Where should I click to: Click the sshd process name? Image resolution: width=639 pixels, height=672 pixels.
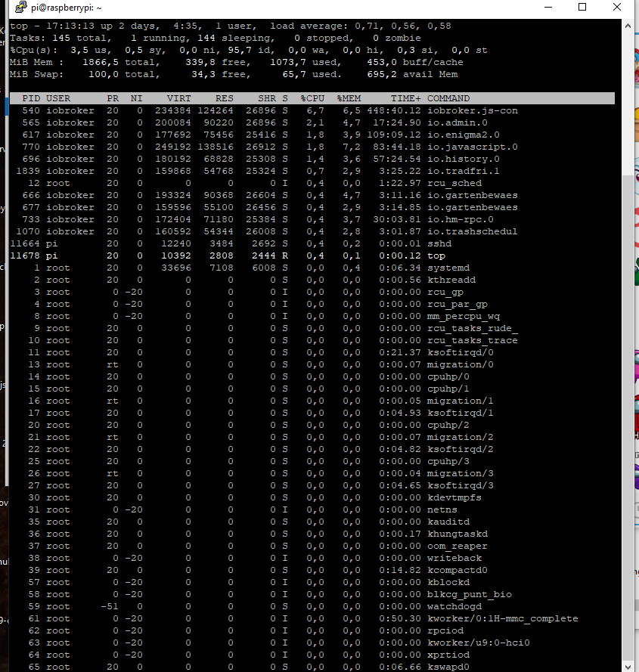(x=439, y=243)
